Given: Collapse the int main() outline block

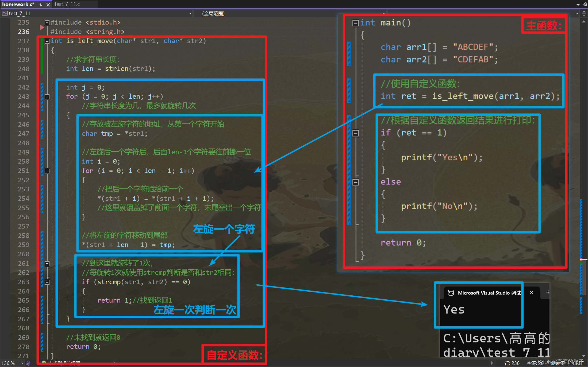Looking at the screenshot, I should coord(355,23).
